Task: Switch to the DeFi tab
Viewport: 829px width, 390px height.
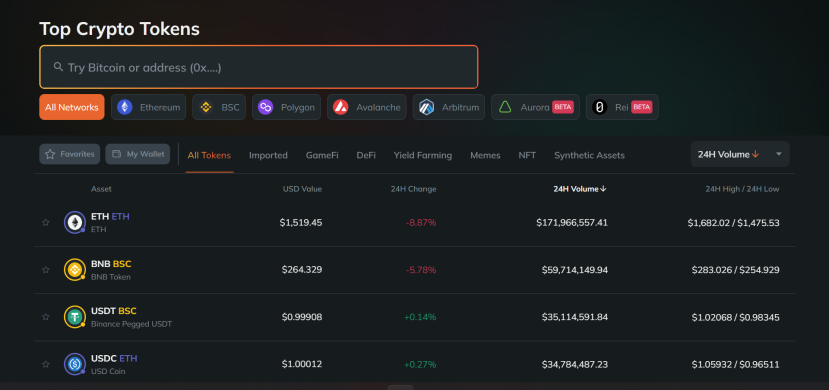Action: click(366, 155)
